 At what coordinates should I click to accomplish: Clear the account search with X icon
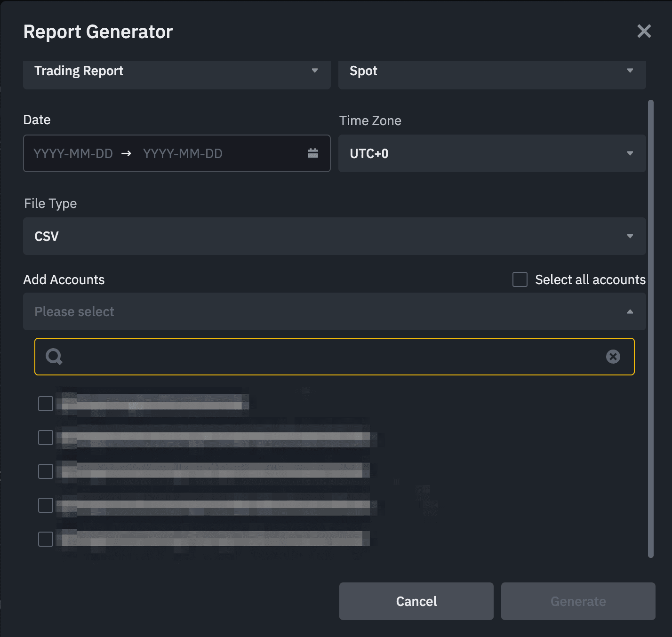pos(613,357)
